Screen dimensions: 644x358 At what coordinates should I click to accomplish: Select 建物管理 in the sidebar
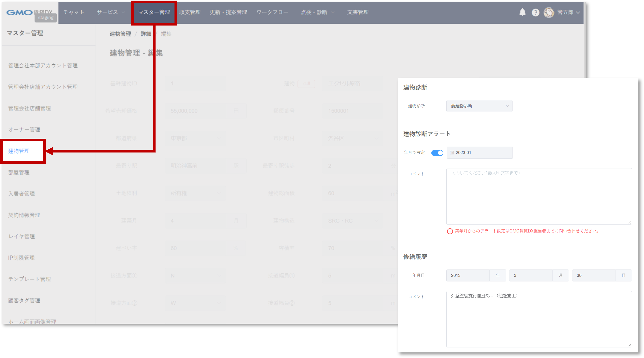[19, 151]
